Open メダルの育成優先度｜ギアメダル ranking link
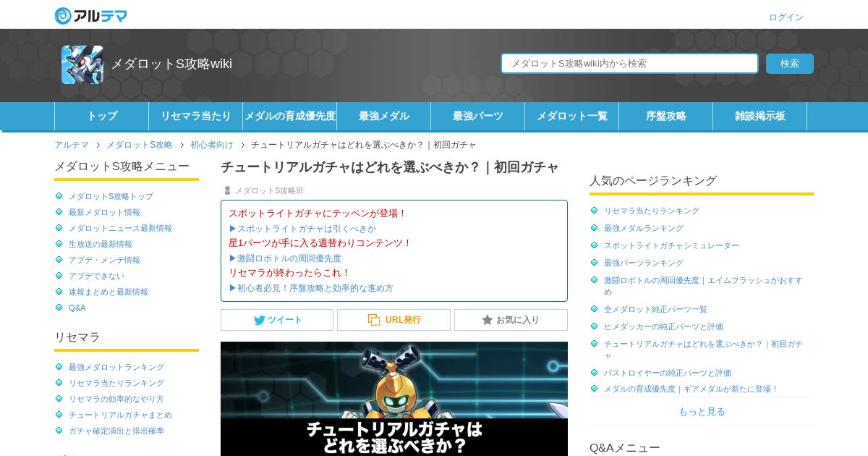The width and height of the screenshot is (868, 456). (x=692, y=389)
